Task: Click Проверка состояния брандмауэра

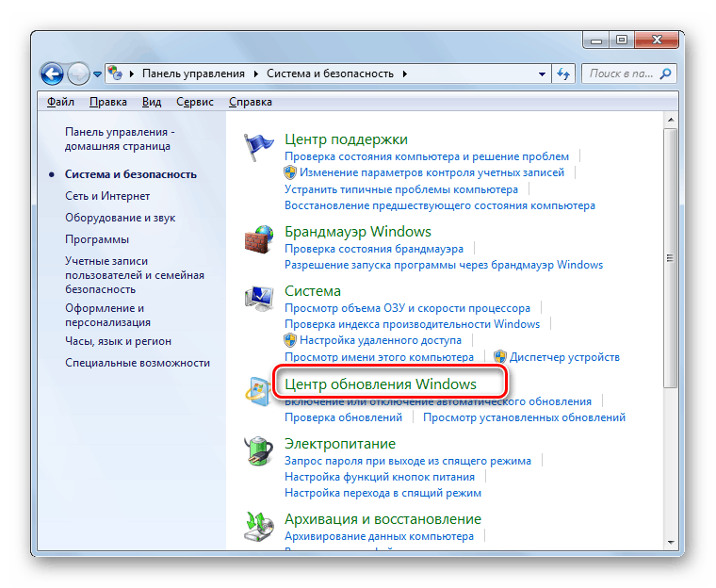Action: [374, 249]
